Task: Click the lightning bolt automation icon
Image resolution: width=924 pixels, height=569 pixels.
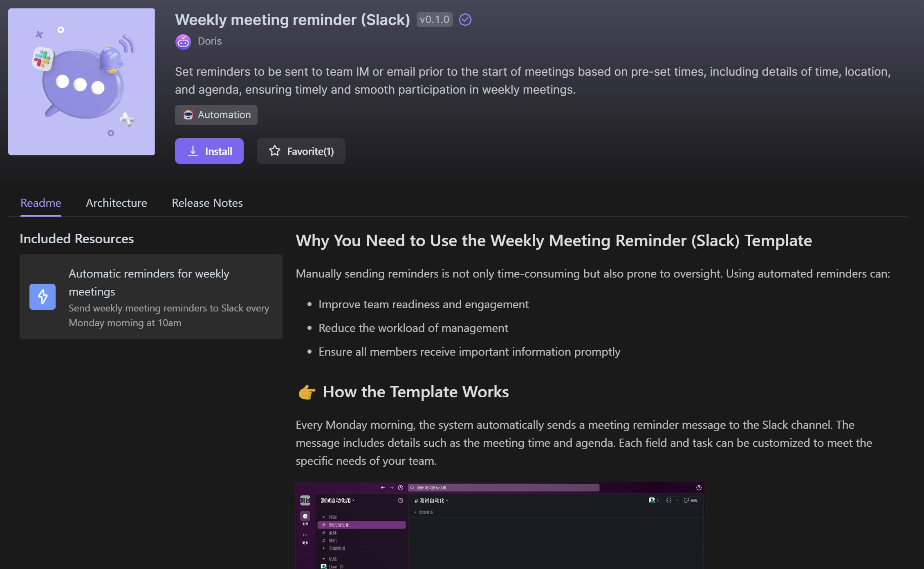Action: pos(43,296)
